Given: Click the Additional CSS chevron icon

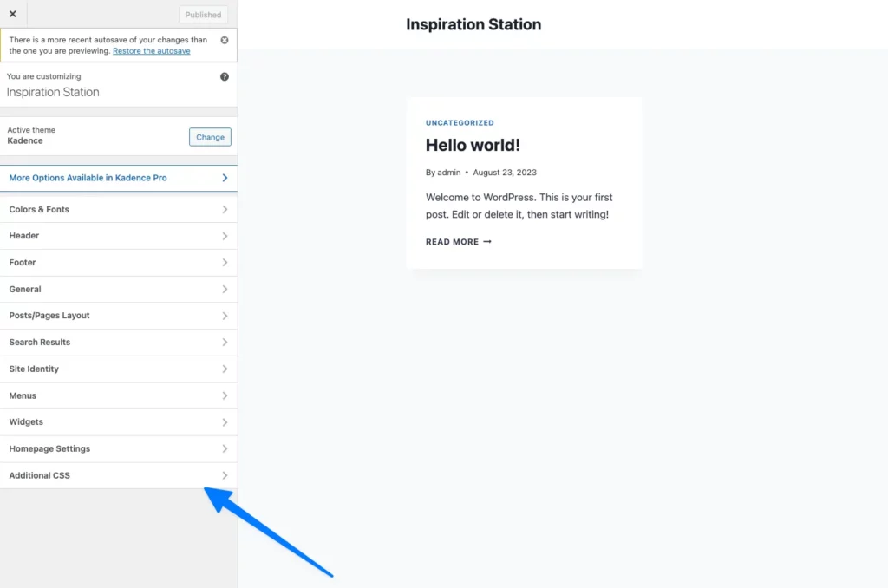Looking at the screenshot, I should point(225,475).
